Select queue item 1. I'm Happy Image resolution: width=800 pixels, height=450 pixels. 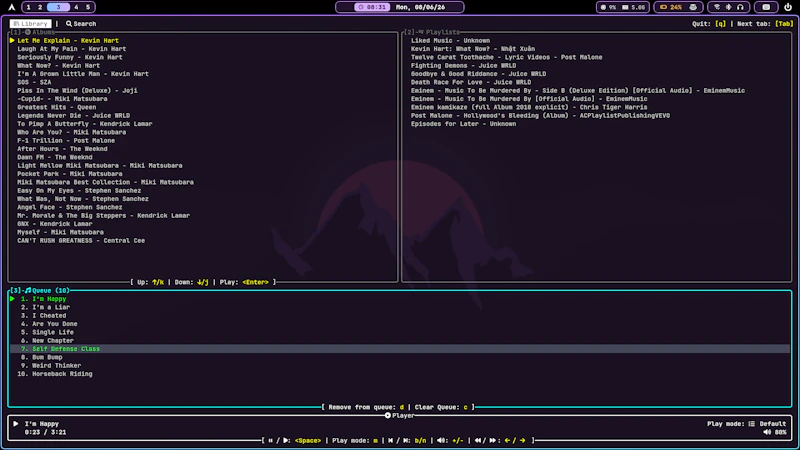[x=43, y=299]
